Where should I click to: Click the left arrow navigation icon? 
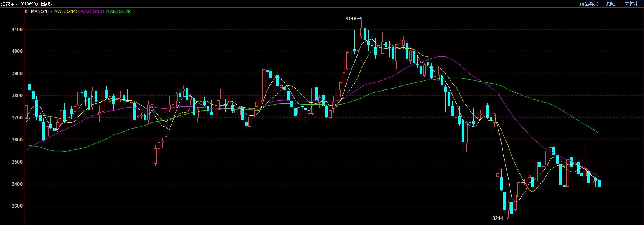pos(627,3)
